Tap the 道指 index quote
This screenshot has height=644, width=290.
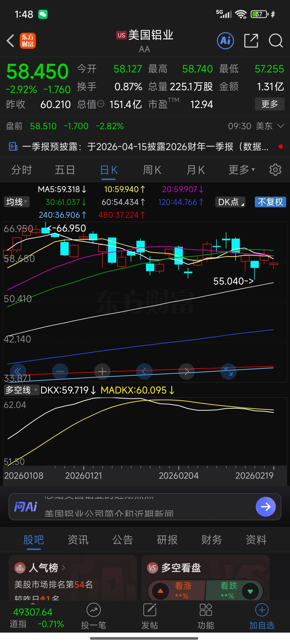pos(37,618)
